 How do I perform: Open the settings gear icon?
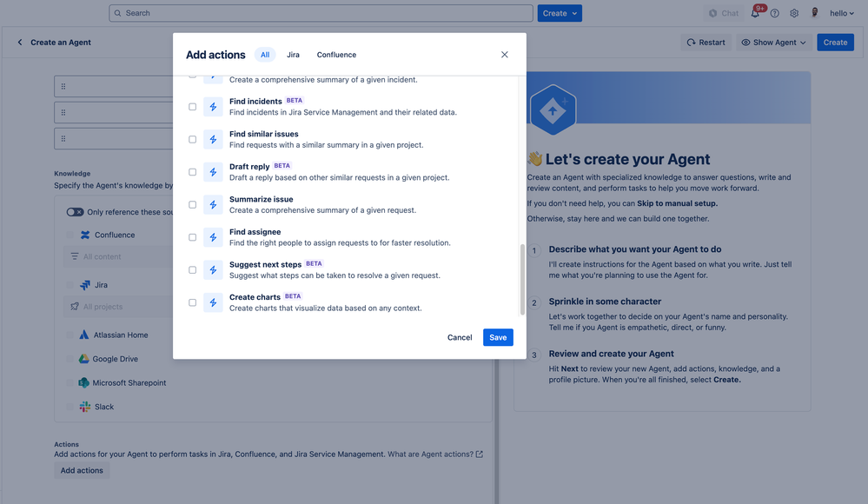coord(794,13)
